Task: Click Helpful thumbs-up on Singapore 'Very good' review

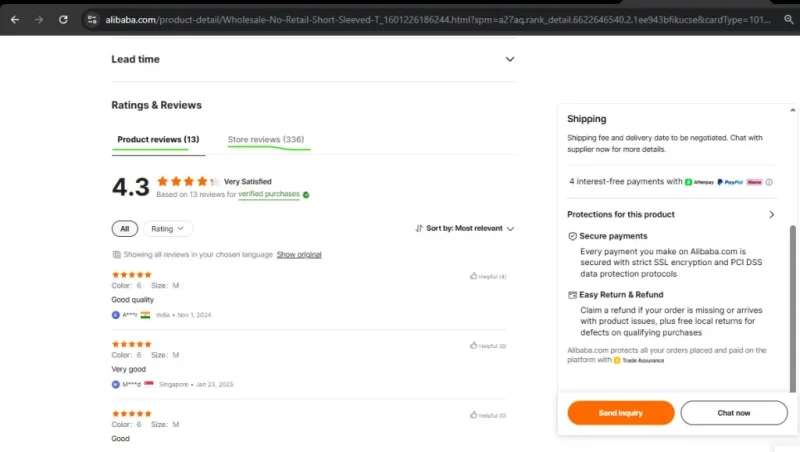Action: click(x=488, y=345)
